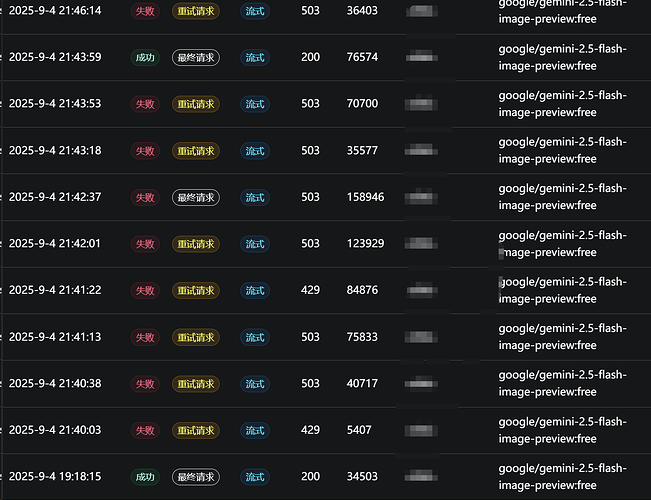Click status code 200 in the 19:18:15 row

(311, 476)
